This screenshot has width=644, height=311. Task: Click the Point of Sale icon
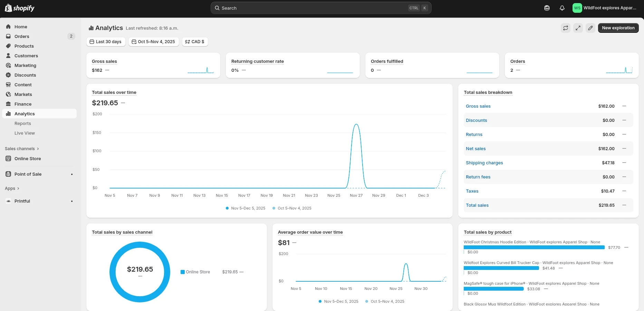click(8, 174)
